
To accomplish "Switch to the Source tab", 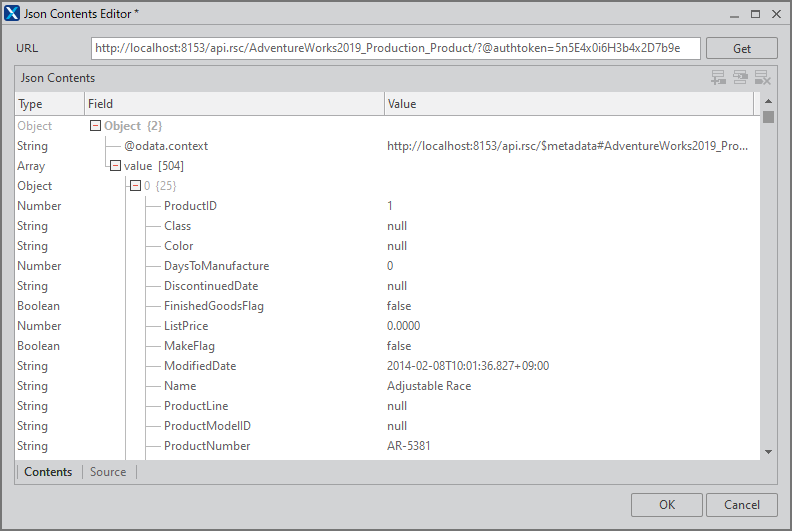I will pyautogui.click(x=108, y=472).
